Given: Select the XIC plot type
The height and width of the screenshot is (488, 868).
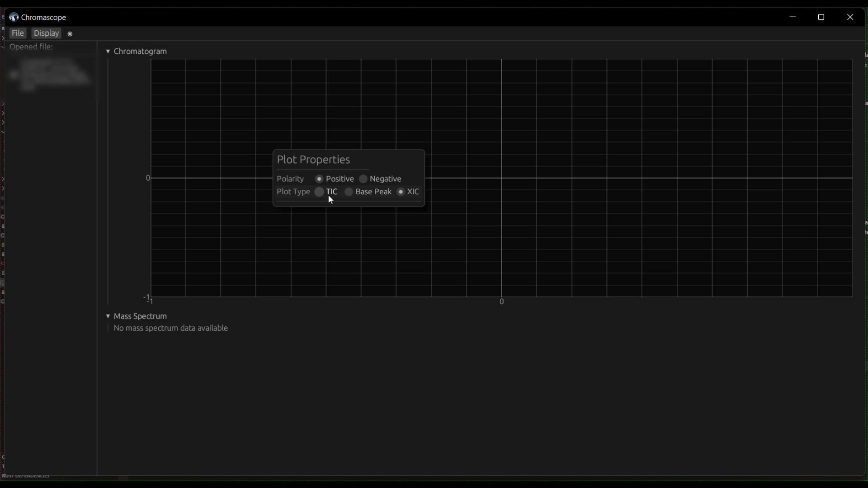Looking at the screenshot, I should point(402,192).
